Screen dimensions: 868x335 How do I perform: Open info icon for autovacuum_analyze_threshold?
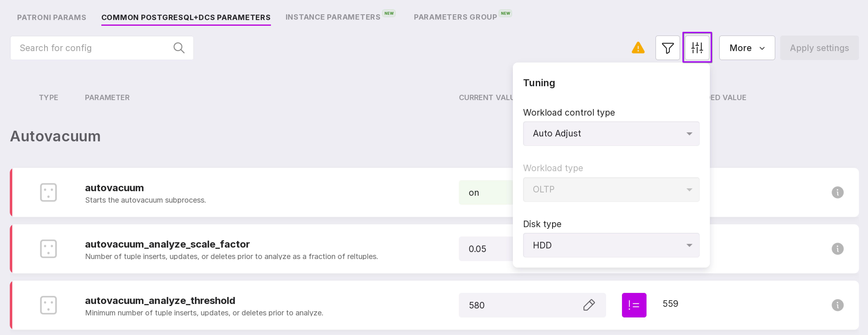[837, 305]
